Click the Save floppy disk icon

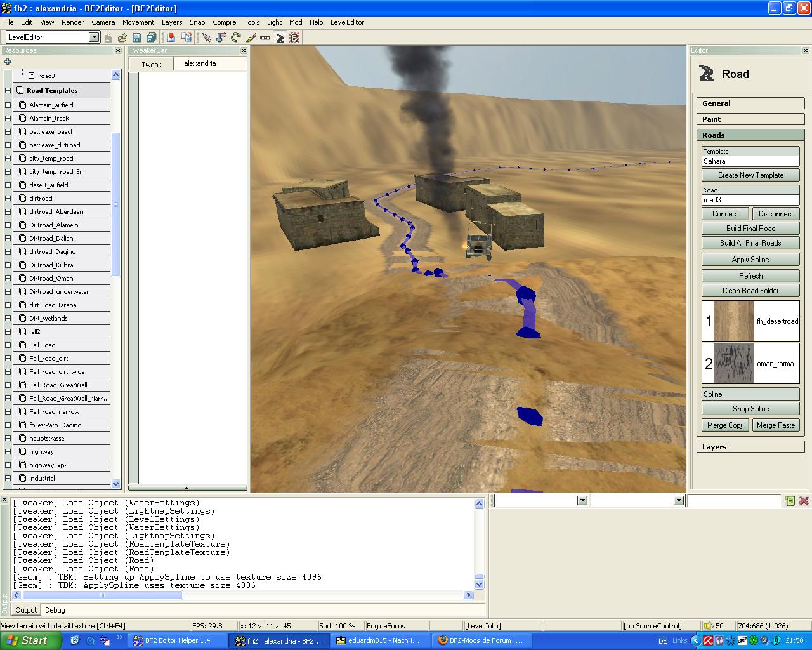(136, 38)
